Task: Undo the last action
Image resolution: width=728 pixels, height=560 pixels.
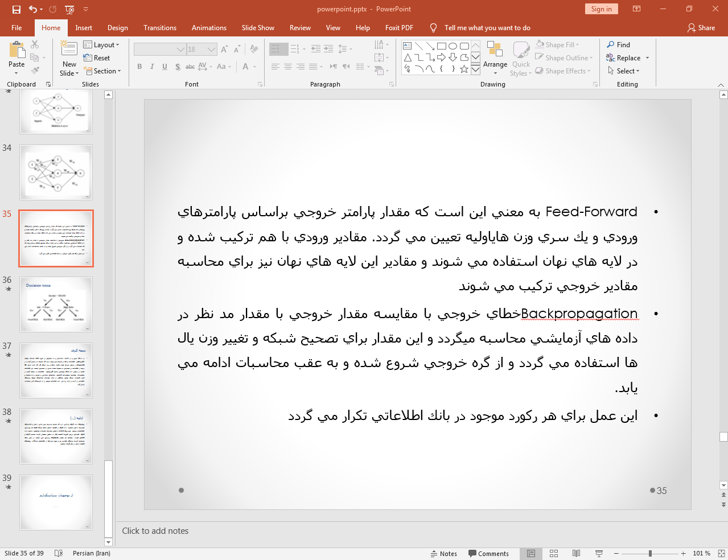Action: click(x=33, y=9)
